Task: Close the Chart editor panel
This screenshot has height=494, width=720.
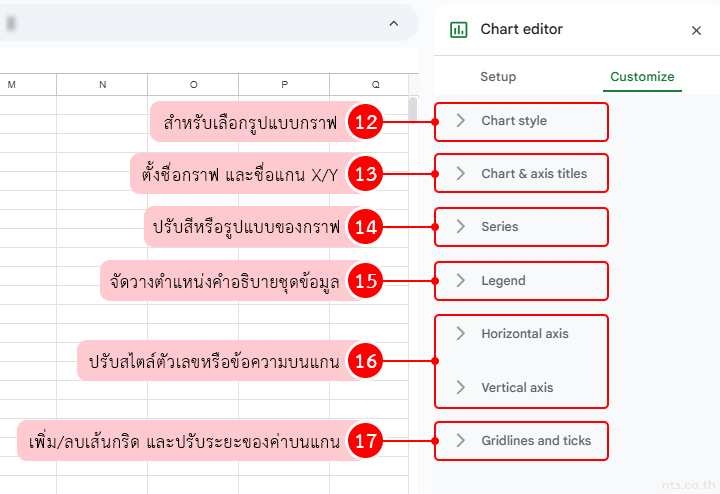Action: (x=696, y=31)
